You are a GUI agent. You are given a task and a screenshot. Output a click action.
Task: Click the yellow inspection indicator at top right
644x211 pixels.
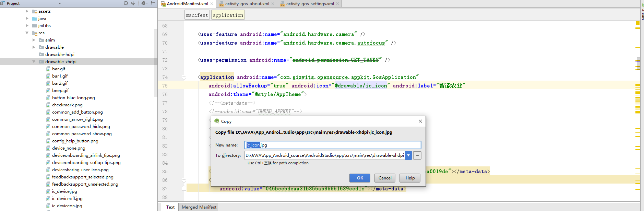click(x=638, y=23)
